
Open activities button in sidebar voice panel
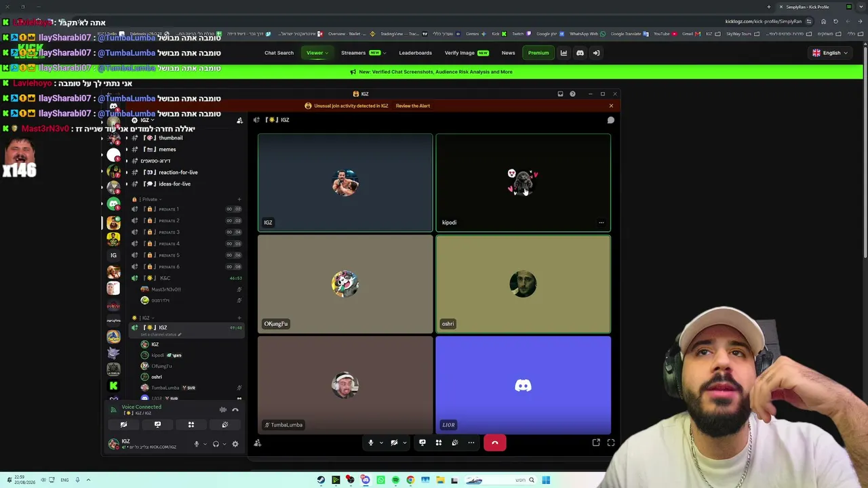click(x=191, y=425)
